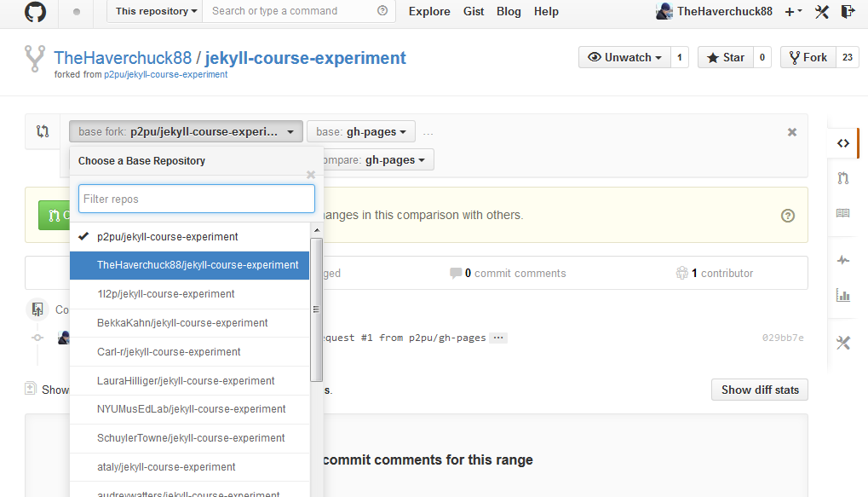Click the repo list scrollbar thumb

317,309
